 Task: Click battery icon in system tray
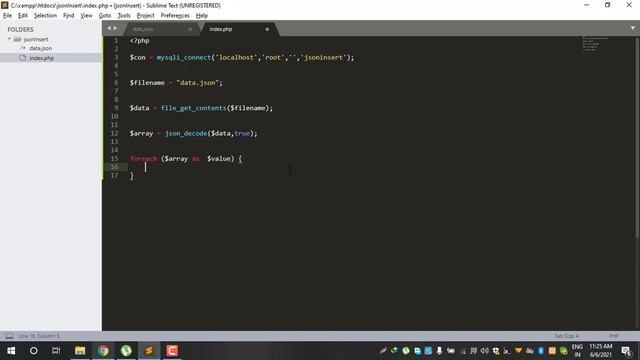pyautogui.click(x=451, y=351)
